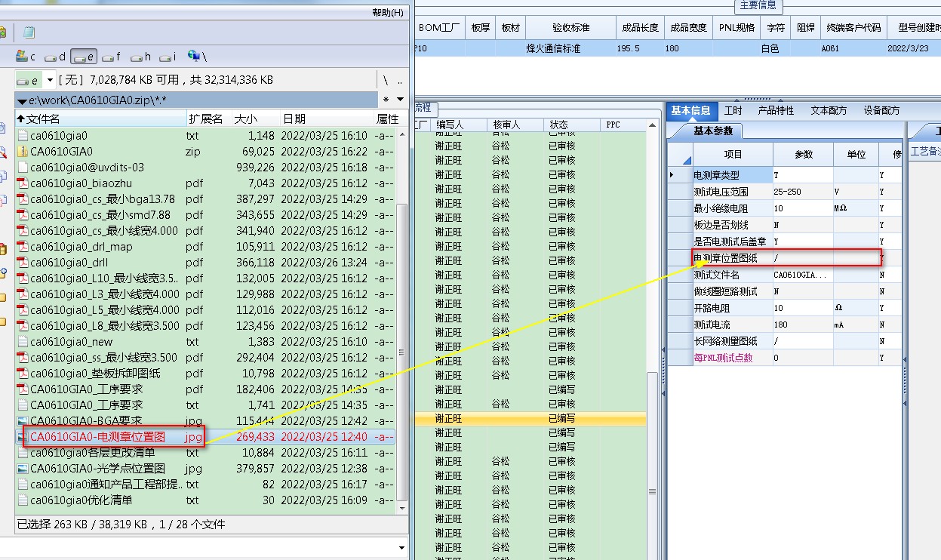This screenshot has width=941, height=560.
Task: Switch to the 基本信息 tab
Action: [690, 111]
